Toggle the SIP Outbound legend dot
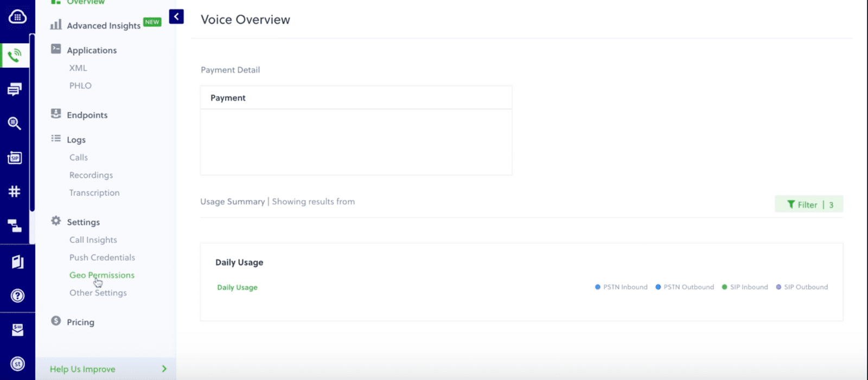The image size is (868, 380). pyautogui.click(x=778, y=287)
